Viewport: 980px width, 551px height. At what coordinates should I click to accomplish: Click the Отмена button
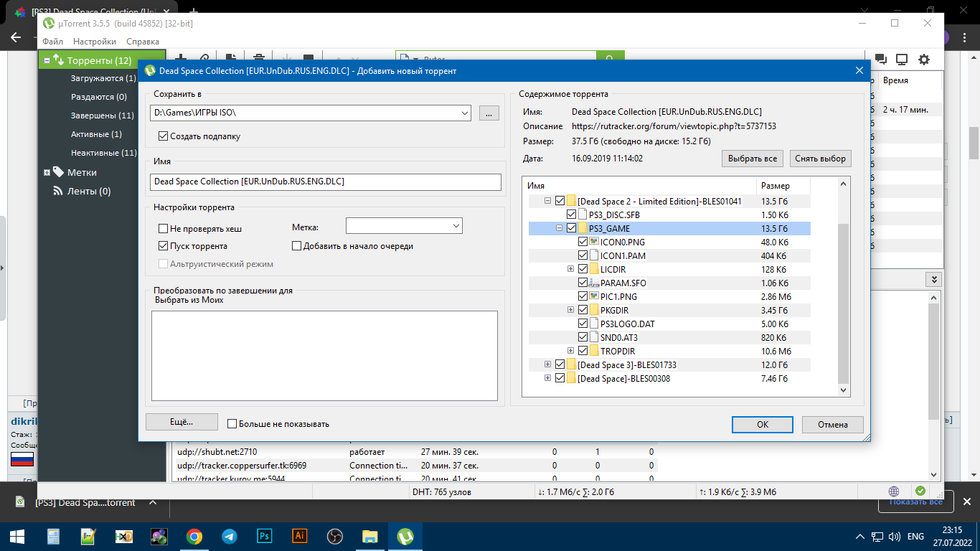832,424
